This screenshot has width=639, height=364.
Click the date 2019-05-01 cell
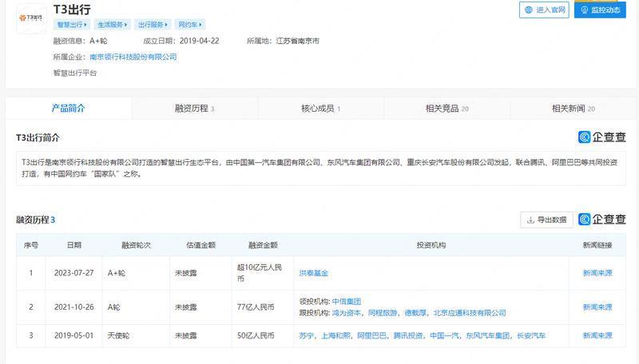point(73,335)
